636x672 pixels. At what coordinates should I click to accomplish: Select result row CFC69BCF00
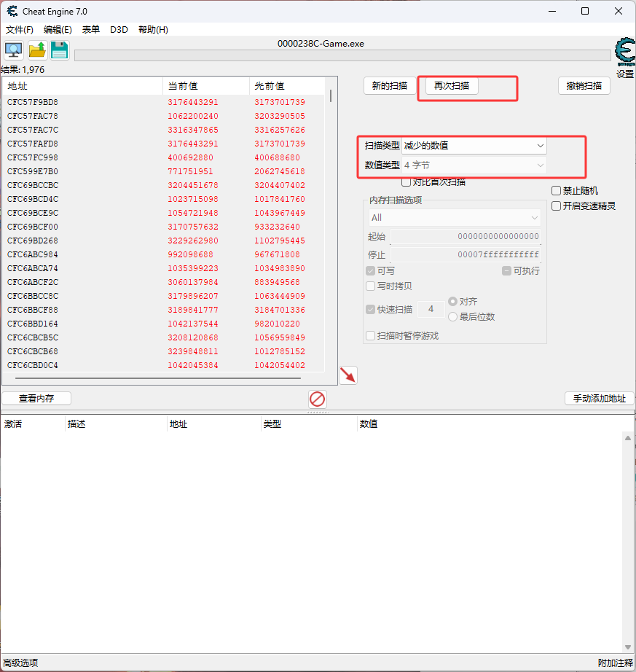tap(164, 227)
